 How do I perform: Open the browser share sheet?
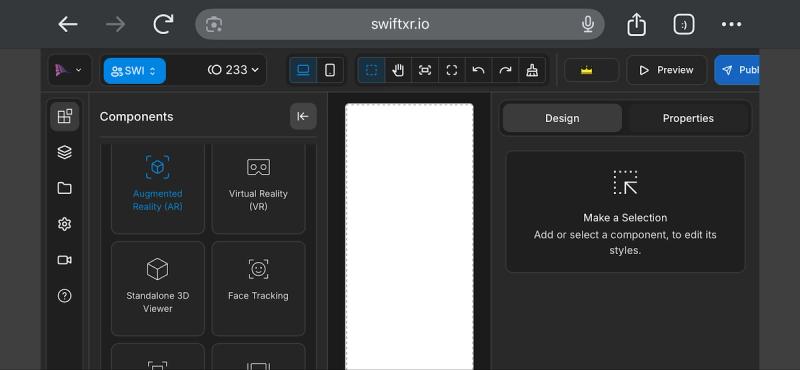tap(636, 24)
